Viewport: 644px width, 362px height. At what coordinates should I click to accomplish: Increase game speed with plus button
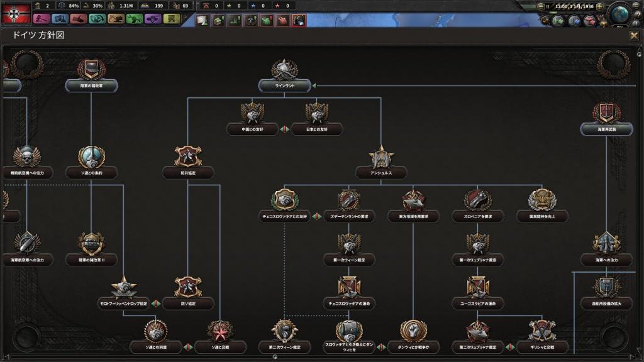[x=600, y=6]
